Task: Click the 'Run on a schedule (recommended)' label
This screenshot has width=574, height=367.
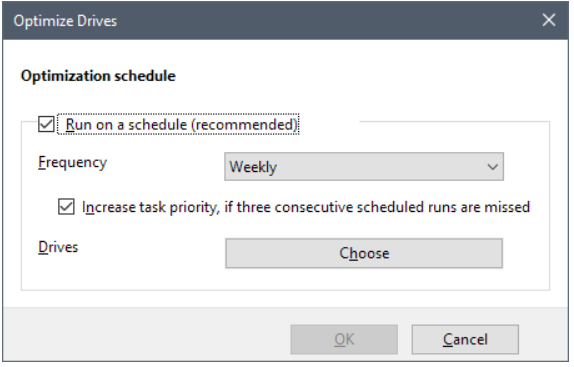Action: pos(181,124)
